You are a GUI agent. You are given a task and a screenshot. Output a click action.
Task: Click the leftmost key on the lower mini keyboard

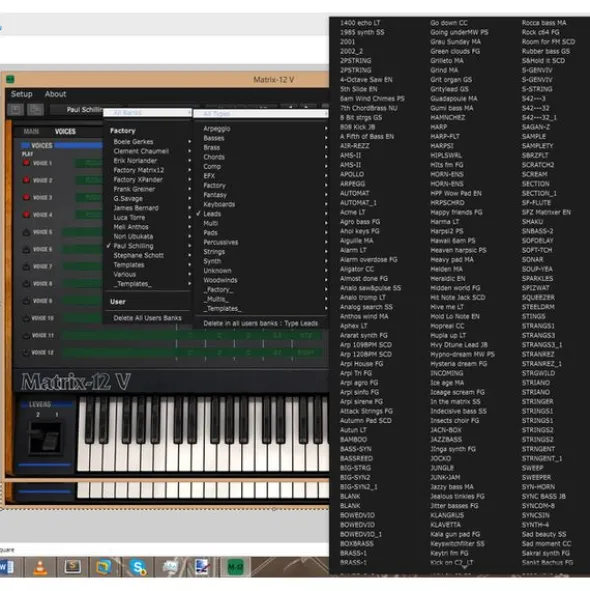pyautogui.click(x=83, y=490)
